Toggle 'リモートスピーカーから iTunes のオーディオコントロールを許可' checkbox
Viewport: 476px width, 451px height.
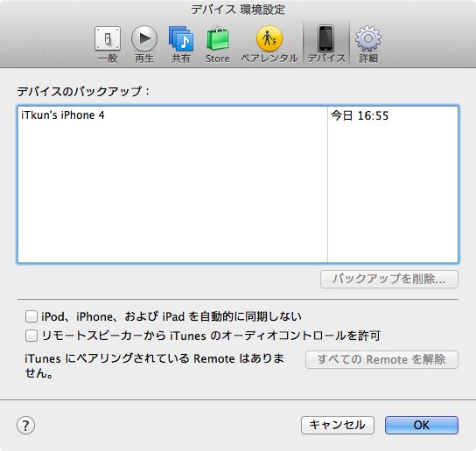pyautogui.click(x=31, y=336)
